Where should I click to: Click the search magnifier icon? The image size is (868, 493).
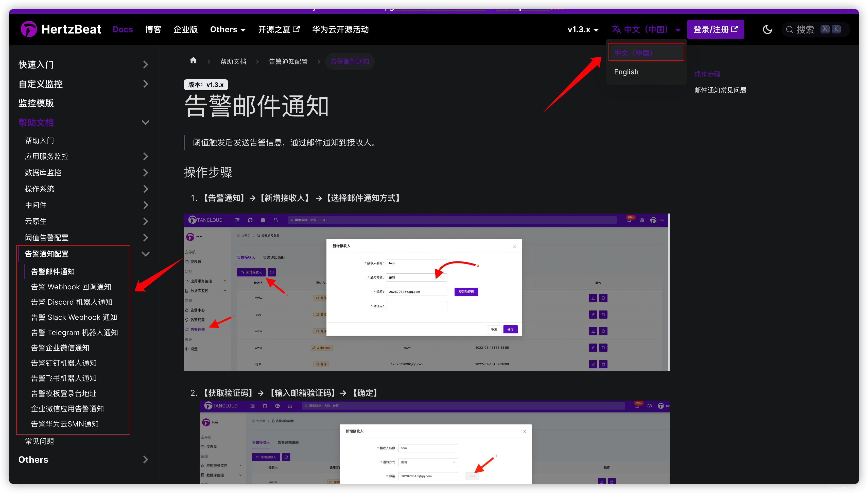point(789,29)
